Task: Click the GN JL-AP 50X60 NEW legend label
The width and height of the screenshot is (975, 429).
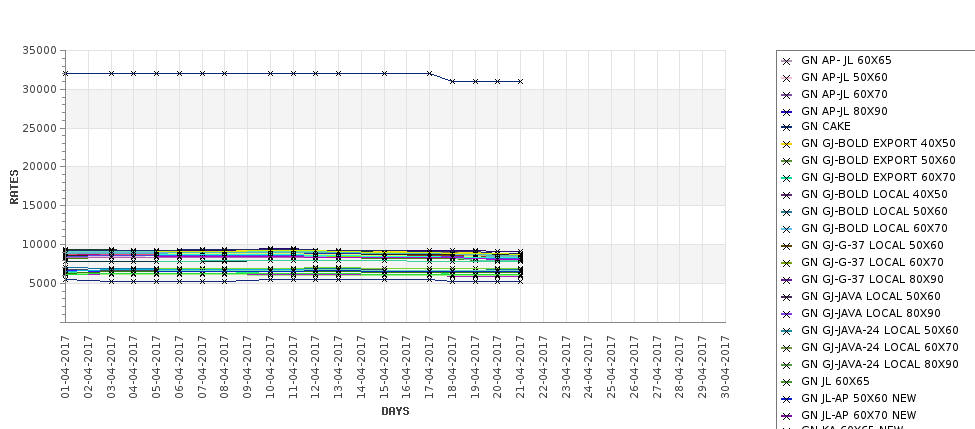Action: [x=858, y=399]
